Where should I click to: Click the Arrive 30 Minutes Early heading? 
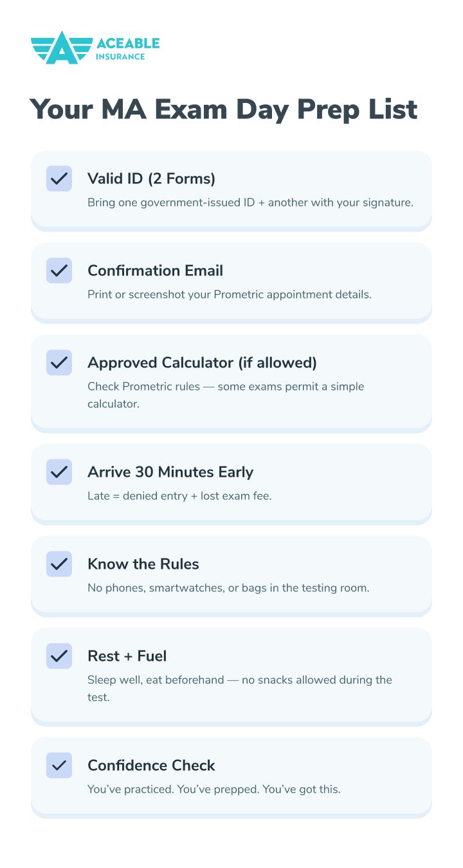point(170,472)
